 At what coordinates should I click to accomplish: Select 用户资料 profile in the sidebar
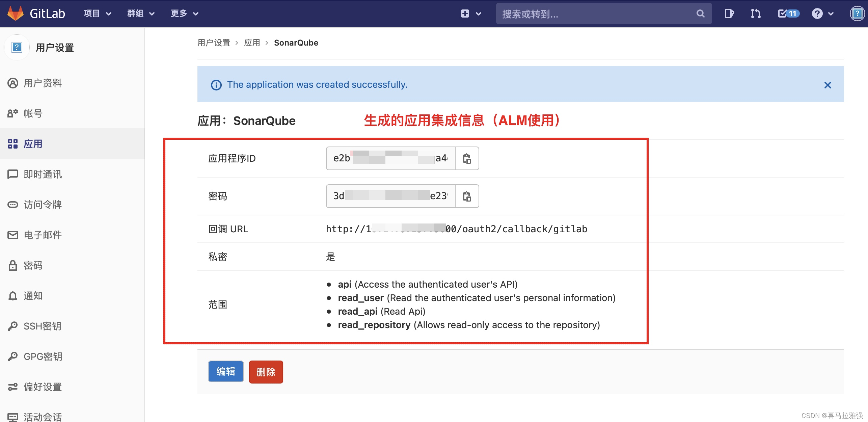(43, 83)
